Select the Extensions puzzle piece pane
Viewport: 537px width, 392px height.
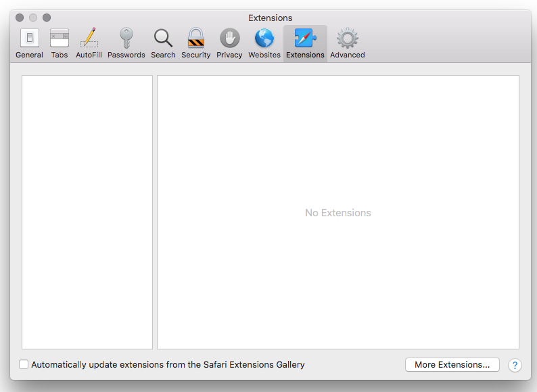pyautogui.click(x=305, y=43)
